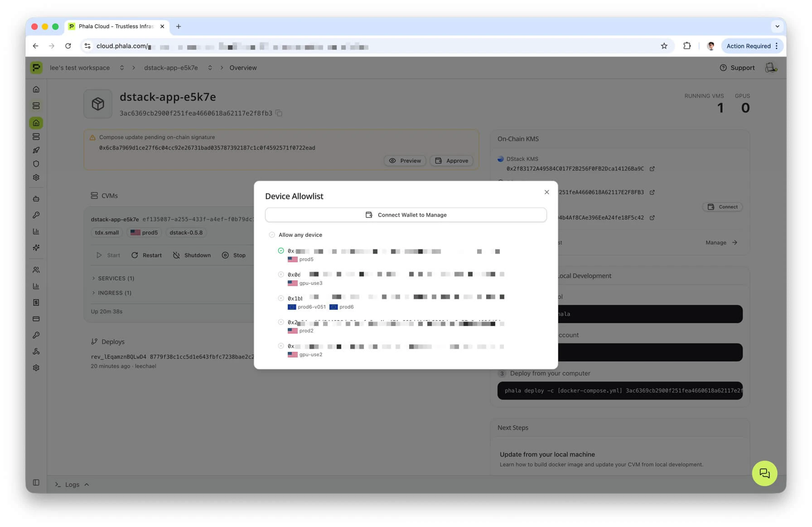Click the phala deploy command code block
This screenshot has width=812, height=527.
[x=620, y=390]
